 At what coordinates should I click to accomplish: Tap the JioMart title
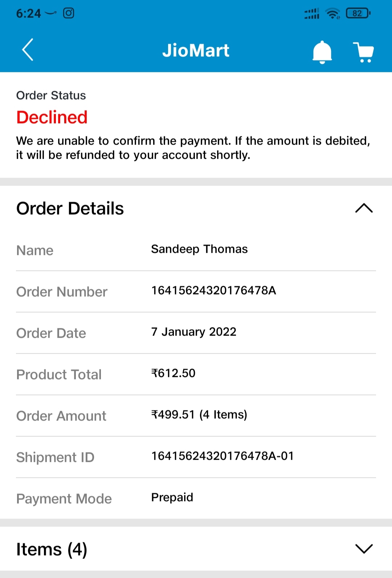tap(196, 50)
